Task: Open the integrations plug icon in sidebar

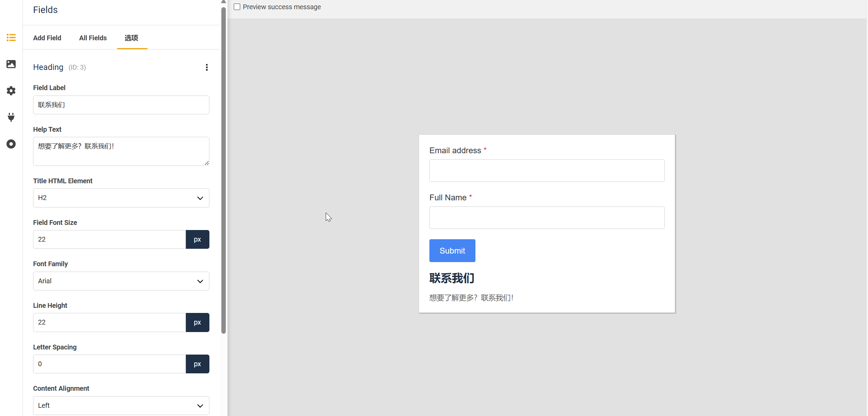Action: pyautogui.click(x=11, y=117)
